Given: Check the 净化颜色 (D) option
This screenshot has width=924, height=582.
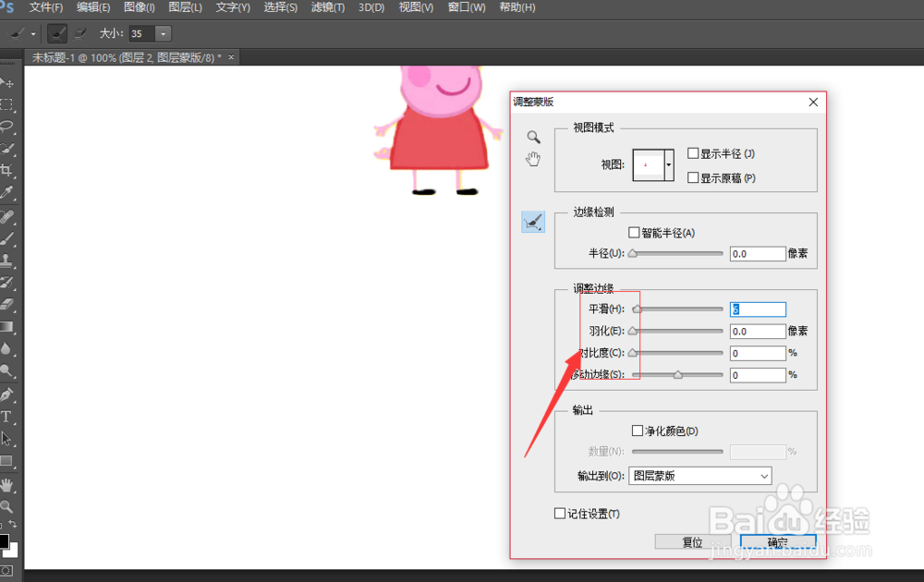Looking at the screenshot, I should [x=638, y=430].
